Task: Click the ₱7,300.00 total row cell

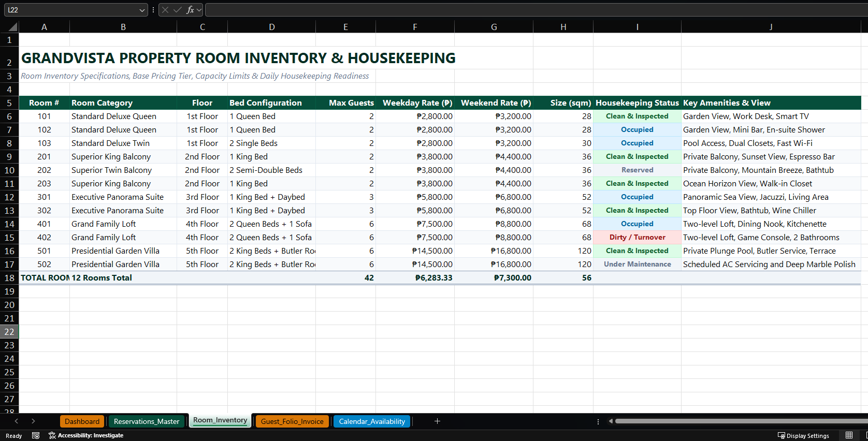Action: (494, 278)
